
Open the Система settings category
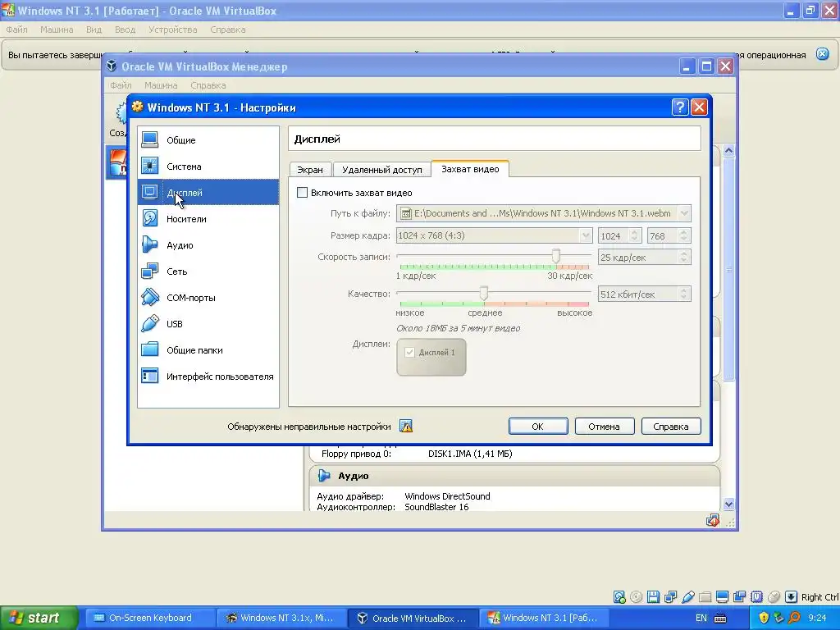(208, 166)
